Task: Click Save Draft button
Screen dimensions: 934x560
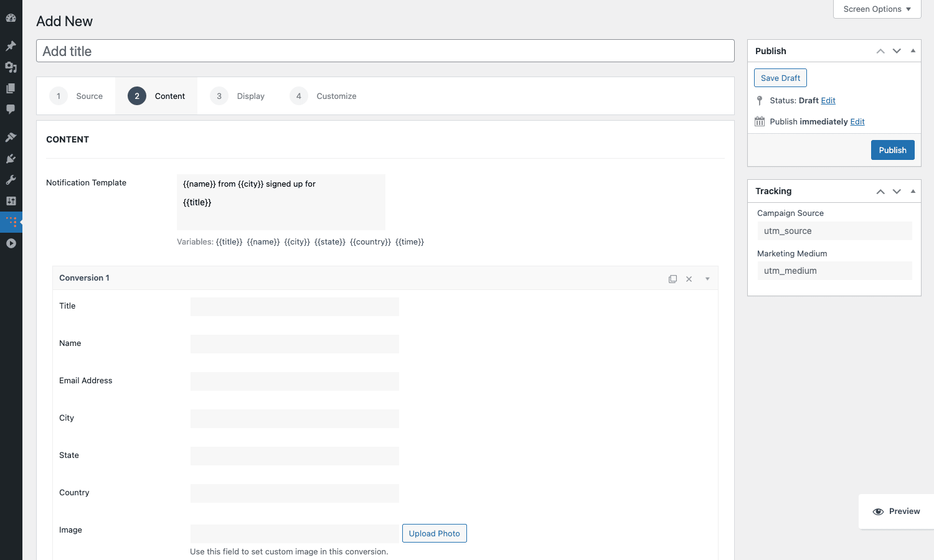Action: coord(780,78)
